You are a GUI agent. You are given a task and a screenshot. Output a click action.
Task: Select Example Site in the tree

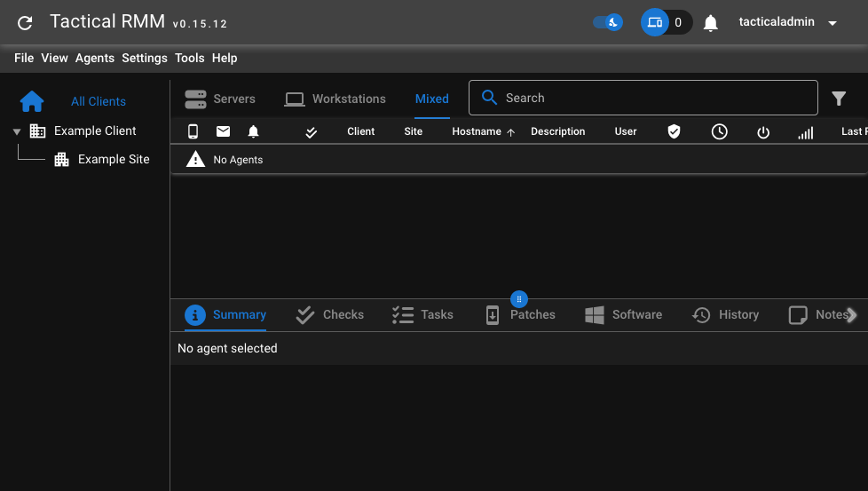114,160
